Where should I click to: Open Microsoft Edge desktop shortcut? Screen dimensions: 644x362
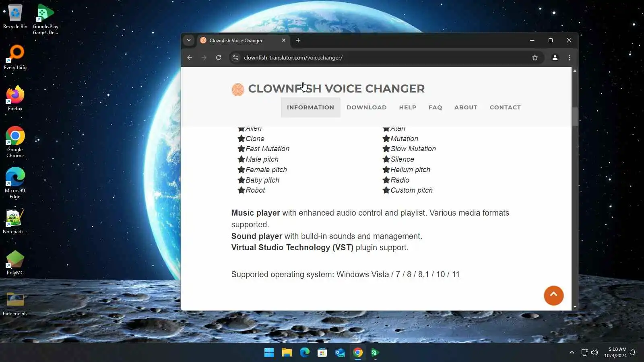[x=15, y=183]
